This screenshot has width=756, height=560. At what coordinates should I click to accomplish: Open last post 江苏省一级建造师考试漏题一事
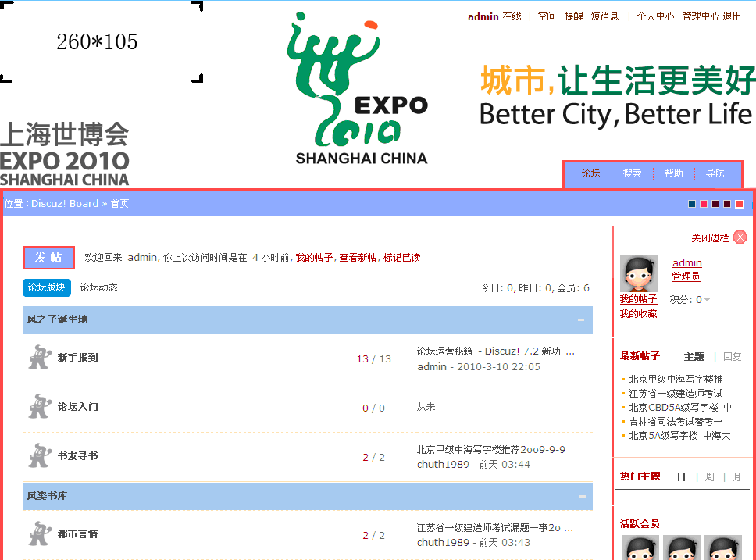click(494, 528)
